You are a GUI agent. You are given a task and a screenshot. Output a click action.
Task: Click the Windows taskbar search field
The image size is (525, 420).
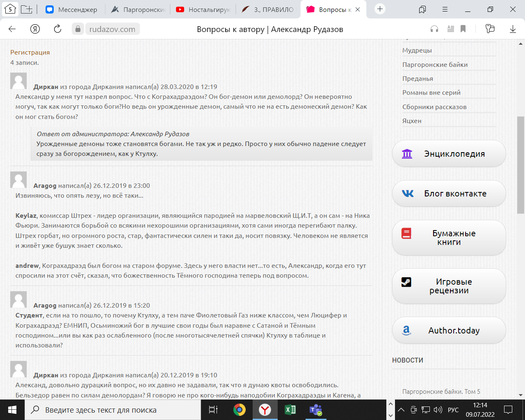click(x=113, y=410)
